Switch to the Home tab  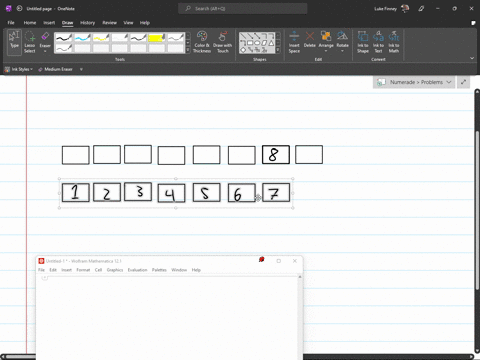pos(30,23)
